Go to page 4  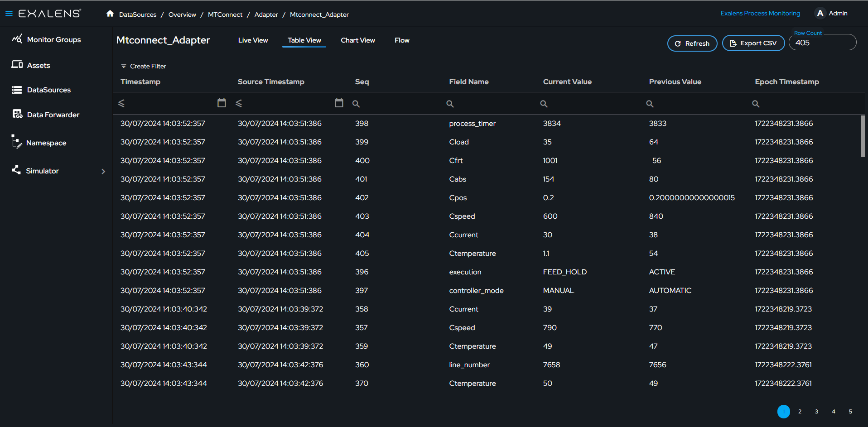pos(834,412)
